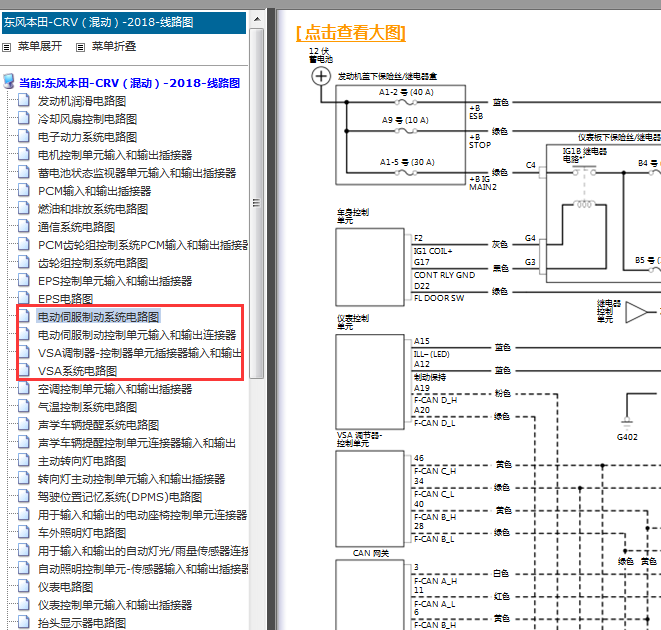
Task: Open 电机控制单元输入和输出插接器
Action: pos(115,155)
